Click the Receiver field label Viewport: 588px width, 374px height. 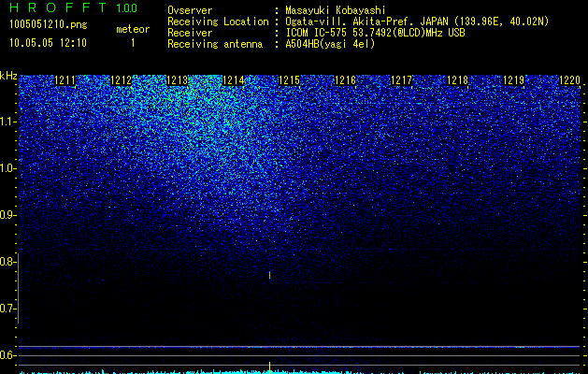coord(190,33)
